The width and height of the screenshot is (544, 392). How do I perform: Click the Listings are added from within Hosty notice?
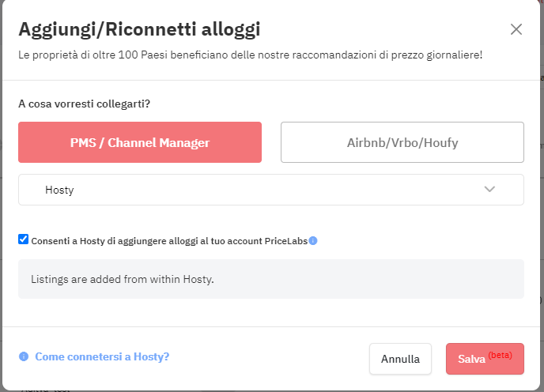[271, 279]
